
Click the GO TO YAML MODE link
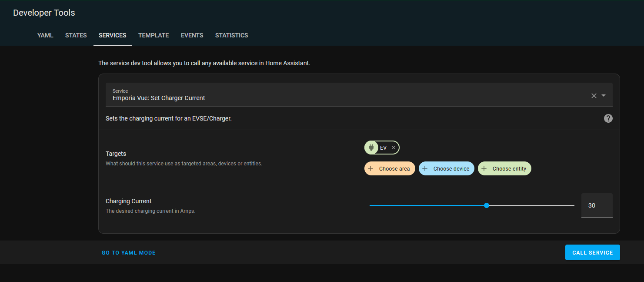click(128, 252)
